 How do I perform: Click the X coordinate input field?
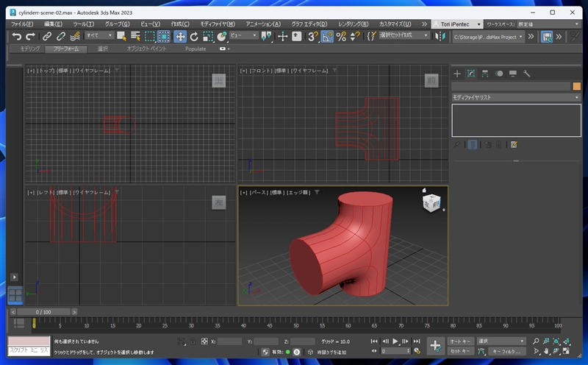pos(229,341)
